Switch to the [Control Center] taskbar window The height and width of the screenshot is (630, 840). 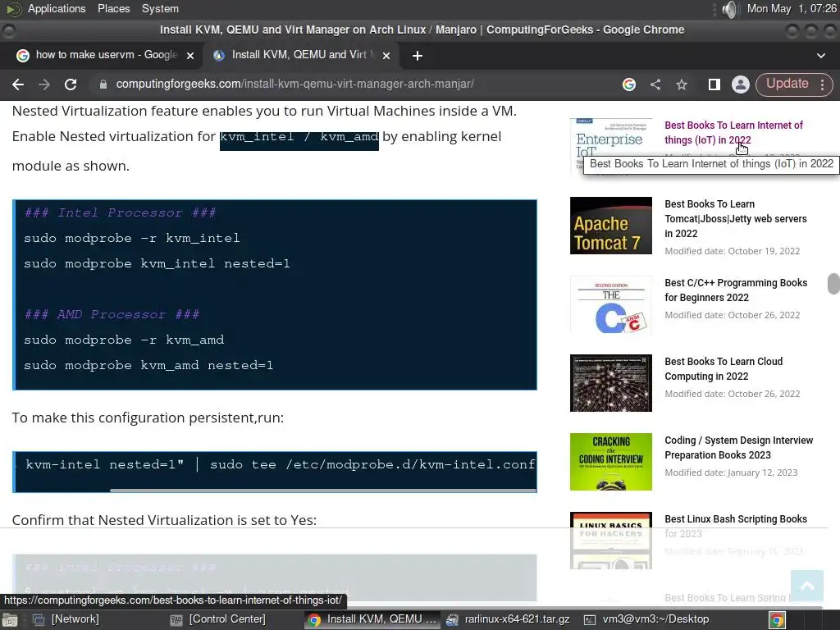pyautogui.click(x=218, y=619)
